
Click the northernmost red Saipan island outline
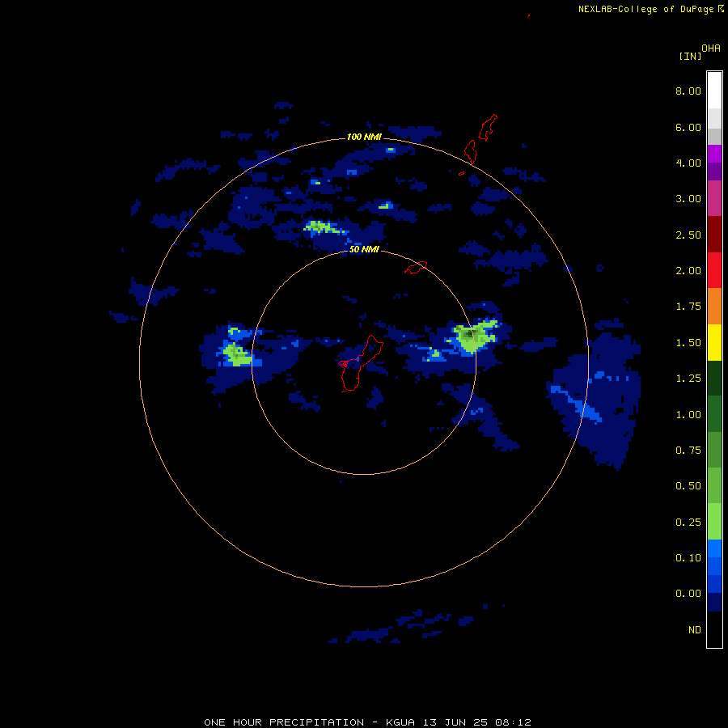click(x=488, y=127)
